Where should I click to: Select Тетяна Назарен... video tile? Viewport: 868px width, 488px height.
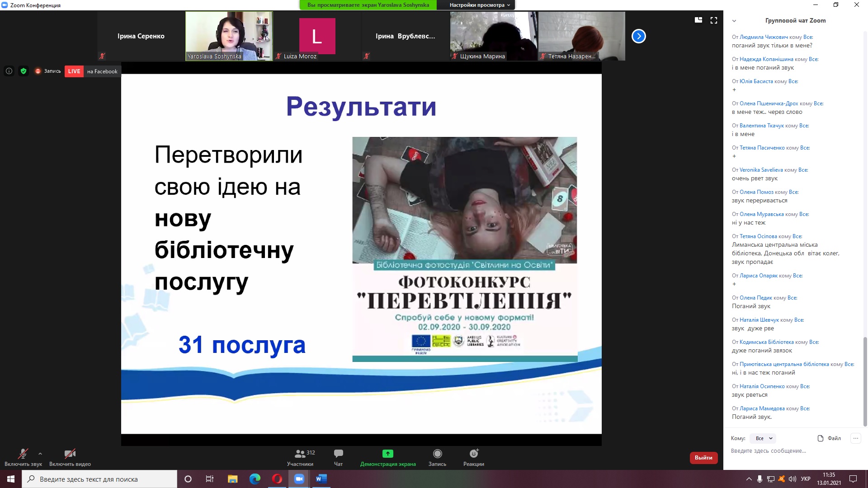[x=582, y=36]
